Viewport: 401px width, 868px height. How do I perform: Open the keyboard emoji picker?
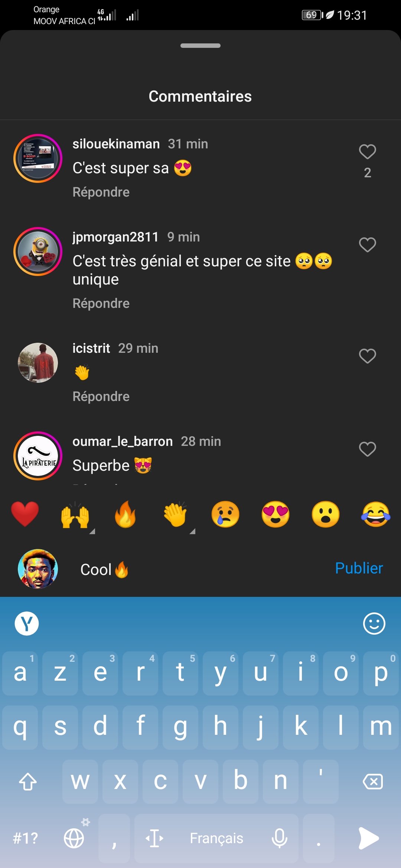coord(374,624)
